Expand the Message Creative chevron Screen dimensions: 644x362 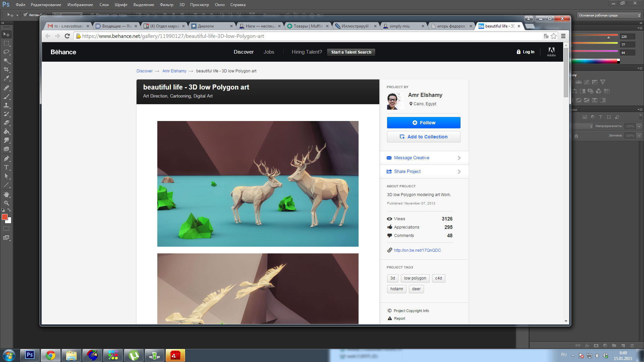[459, 158]
